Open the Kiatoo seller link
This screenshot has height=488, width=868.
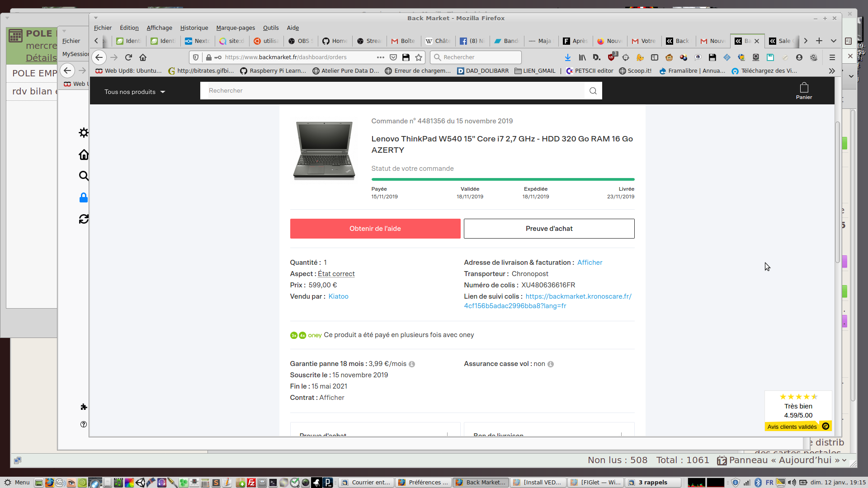338,296
